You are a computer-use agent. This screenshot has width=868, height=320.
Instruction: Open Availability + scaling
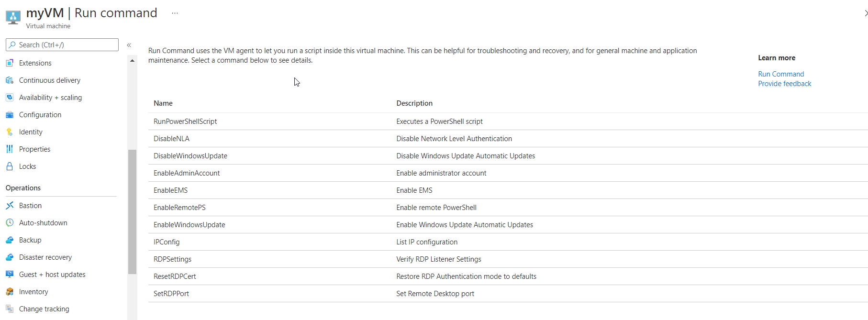50,97
